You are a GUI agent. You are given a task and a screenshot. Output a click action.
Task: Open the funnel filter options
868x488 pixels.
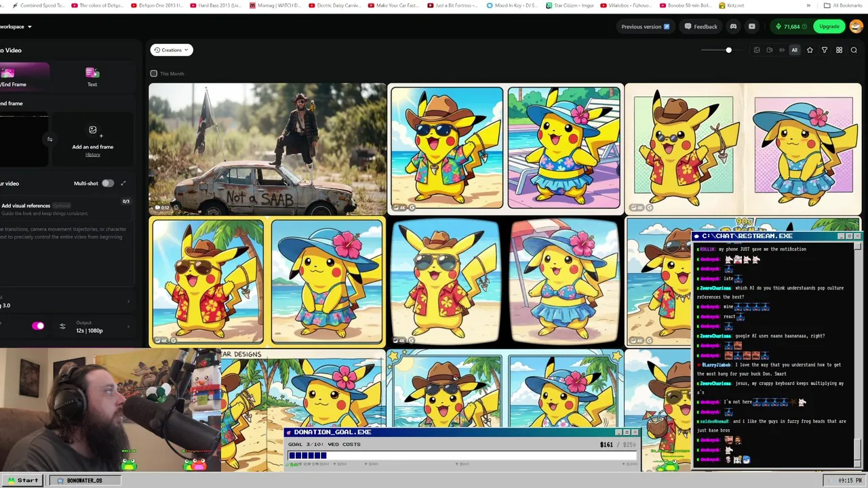pos(825,50)
